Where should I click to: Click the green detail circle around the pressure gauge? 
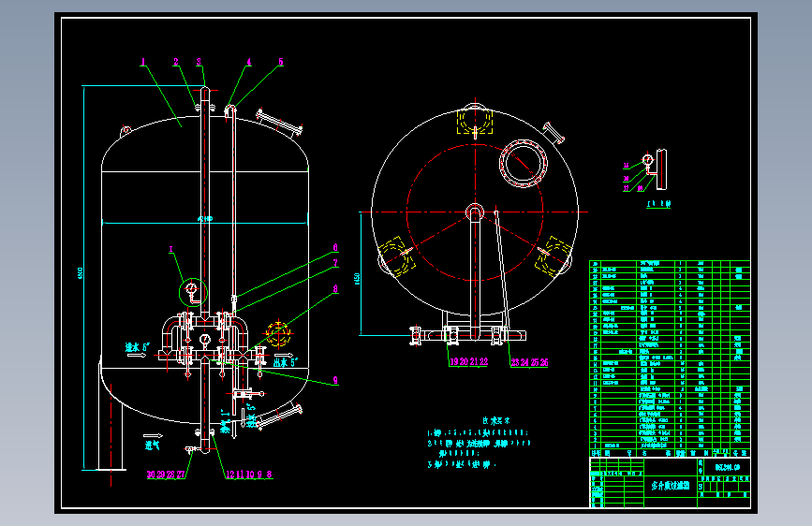click(193, 293)
